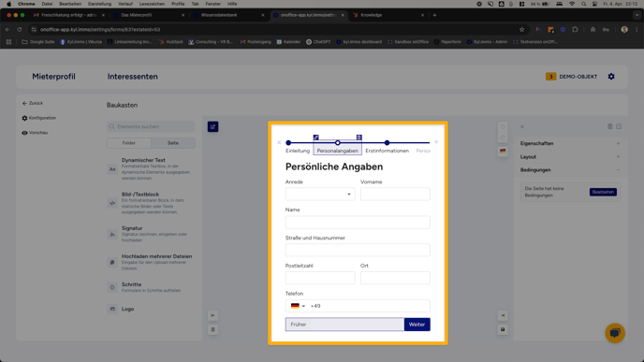Open the Chrome profile avatar
Screen dimensions: 644x362
pyautogui.click(x=624, y=30)
